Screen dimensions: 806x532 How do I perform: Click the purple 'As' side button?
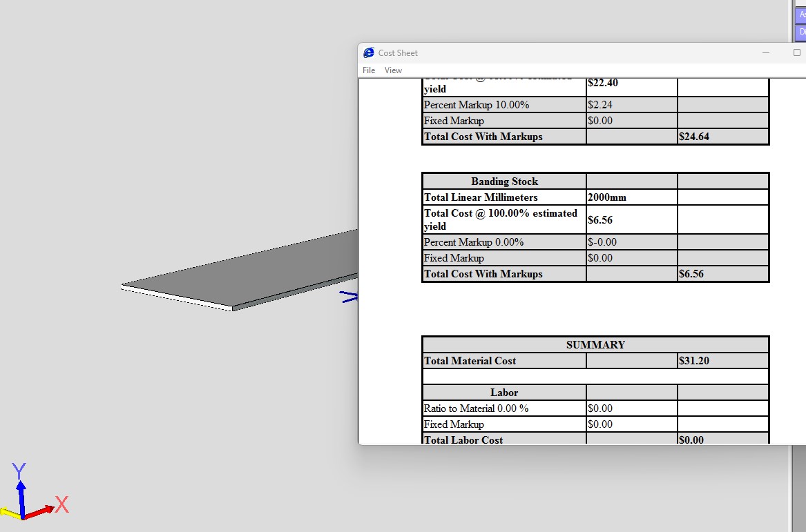(801, 14)
